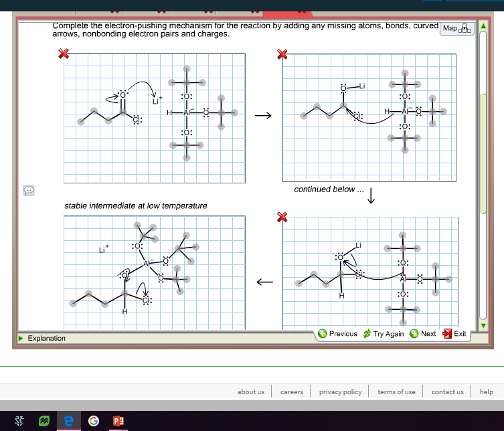504x431 pixels.
Task: Click red X above third mechanism box
Action: point(282,217)
